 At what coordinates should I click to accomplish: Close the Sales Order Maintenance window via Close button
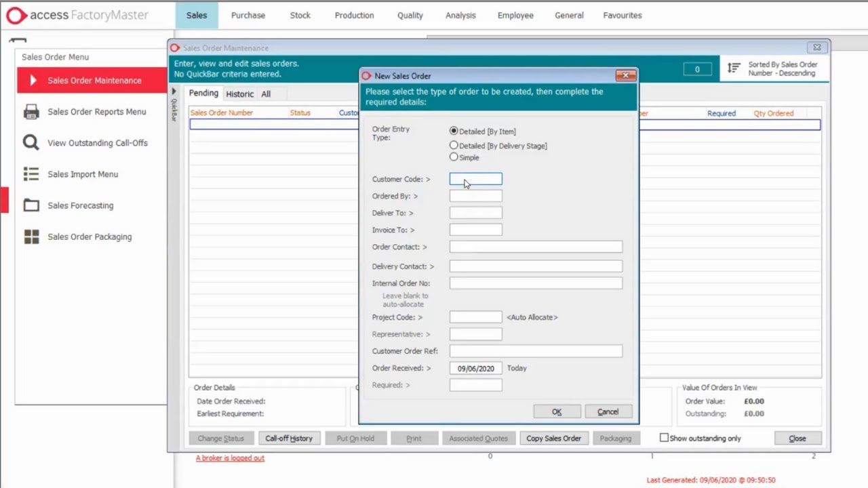click(797, 438)
